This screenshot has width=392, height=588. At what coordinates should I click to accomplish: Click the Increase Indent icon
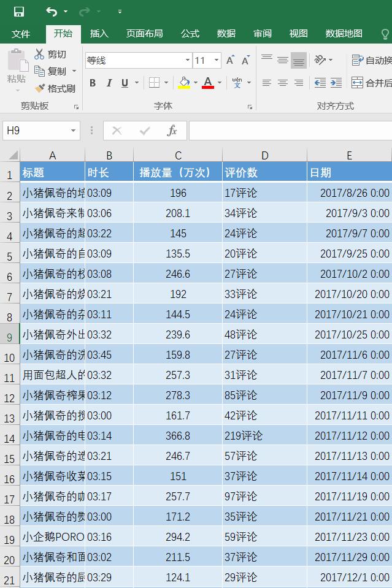[336, 83]
